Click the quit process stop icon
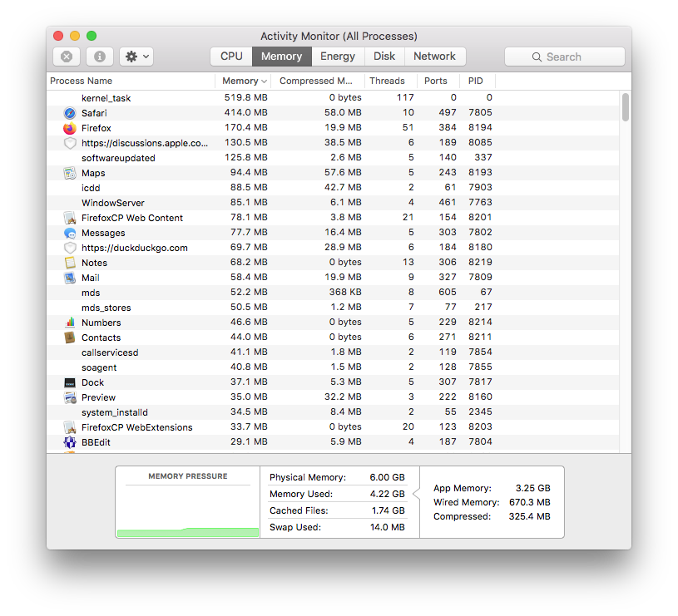This screenshot has width=678, height=616. click(67, 57)
